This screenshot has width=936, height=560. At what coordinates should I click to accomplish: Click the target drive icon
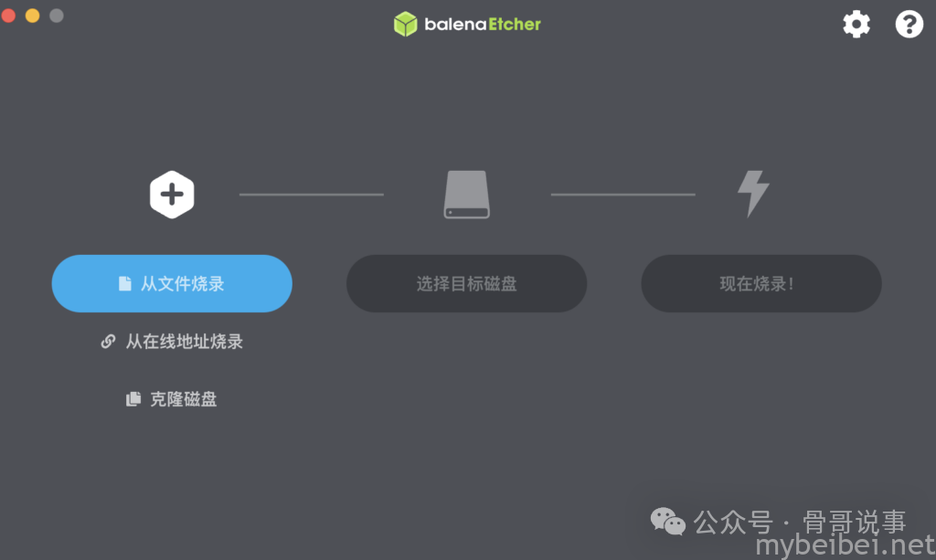pyautogui.click(x=467, y=195)
